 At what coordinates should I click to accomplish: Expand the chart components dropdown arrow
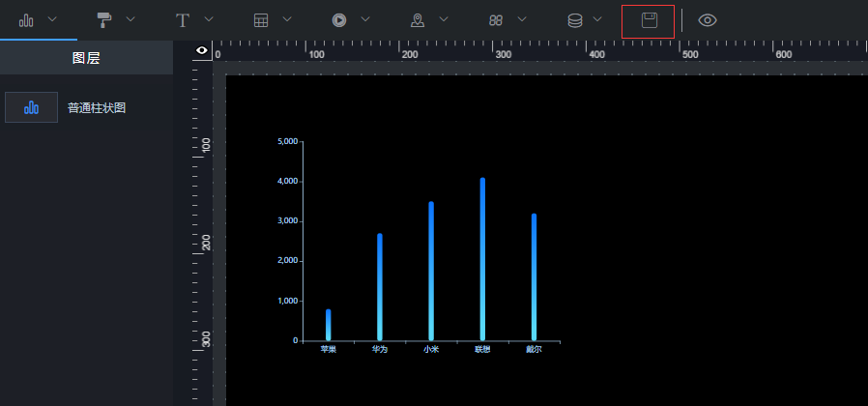[52, 18]
